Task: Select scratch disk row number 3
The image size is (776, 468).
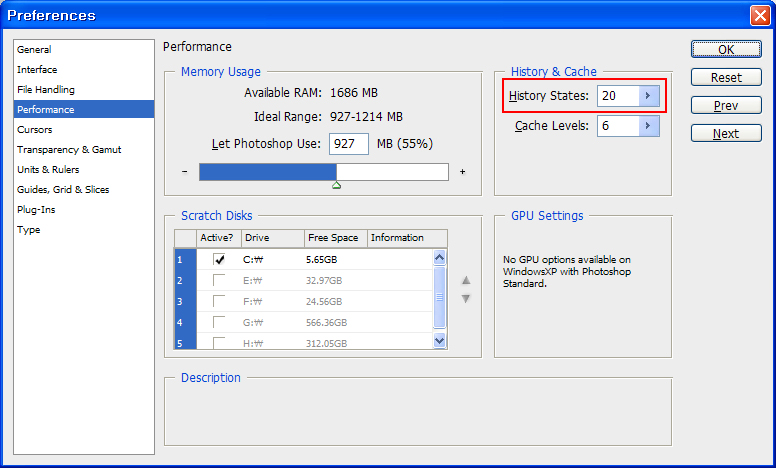Action: click(186, 302)
